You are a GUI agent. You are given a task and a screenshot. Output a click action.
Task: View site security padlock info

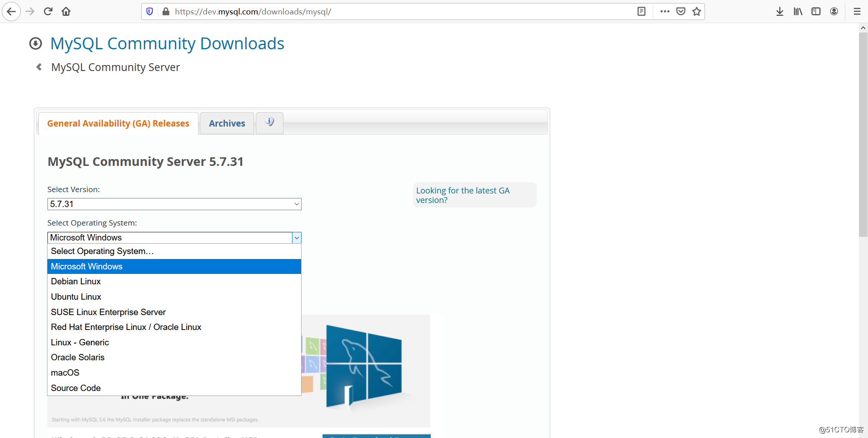[x=166, y=11]
